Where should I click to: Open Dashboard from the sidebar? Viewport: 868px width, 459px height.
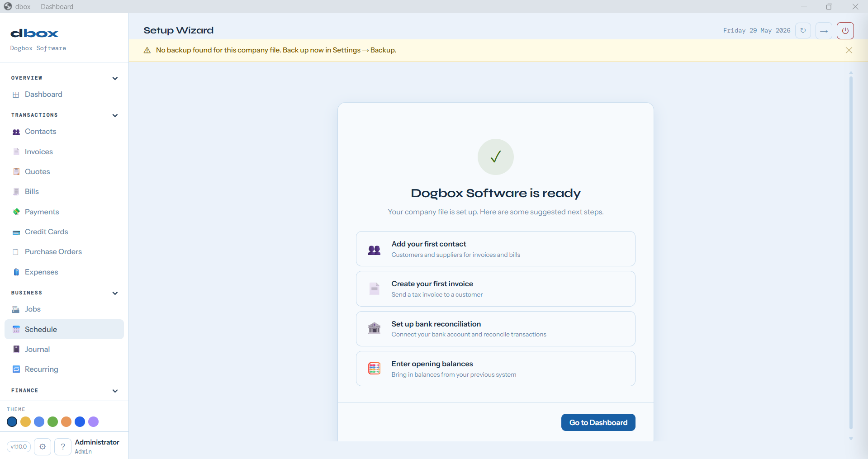point(64,95)
